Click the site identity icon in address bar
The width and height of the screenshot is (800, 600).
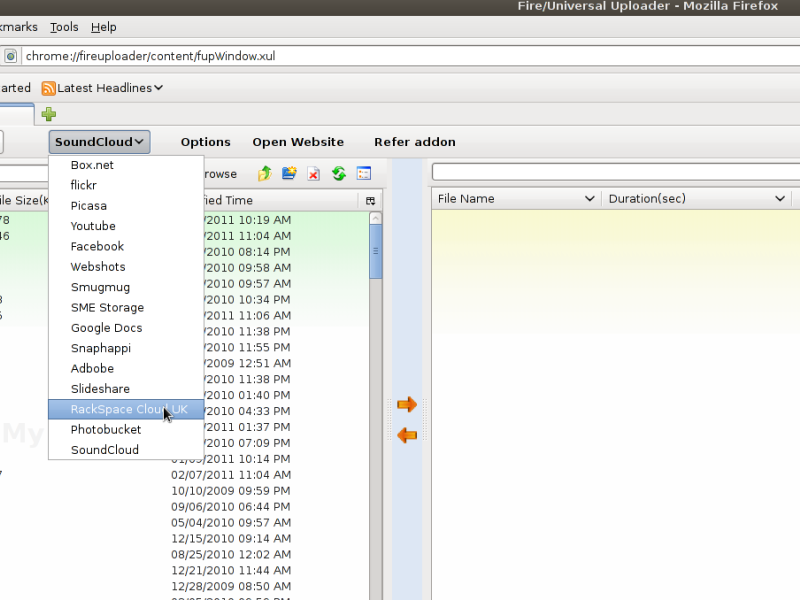10,56
